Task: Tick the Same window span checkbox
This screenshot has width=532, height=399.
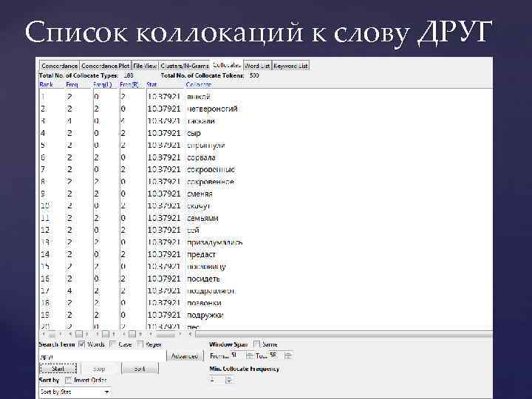Action: pos(257,344)
